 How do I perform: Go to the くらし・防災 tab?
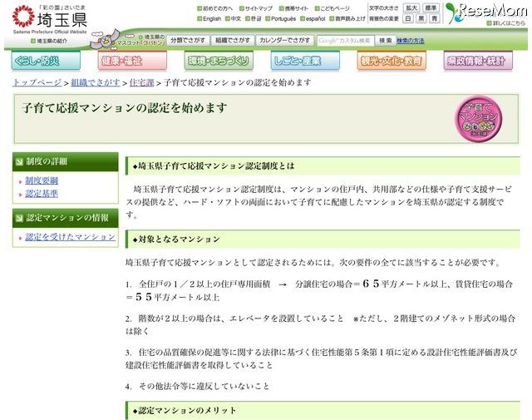[46, 61]
